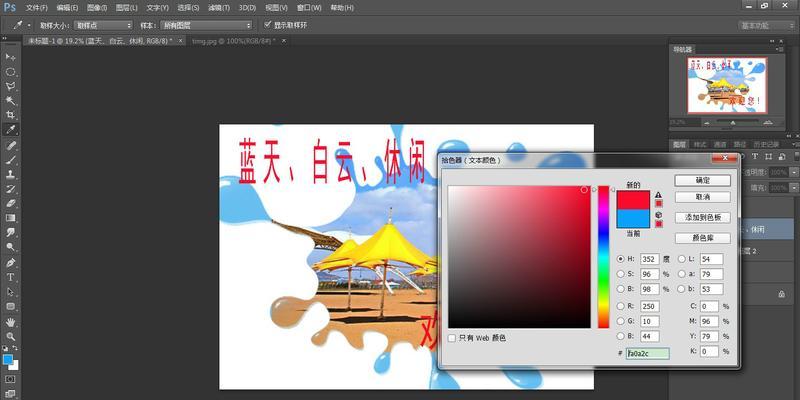Select the Elliptical Marquee tool
The image size is (800, 400).
coord(10,72)
